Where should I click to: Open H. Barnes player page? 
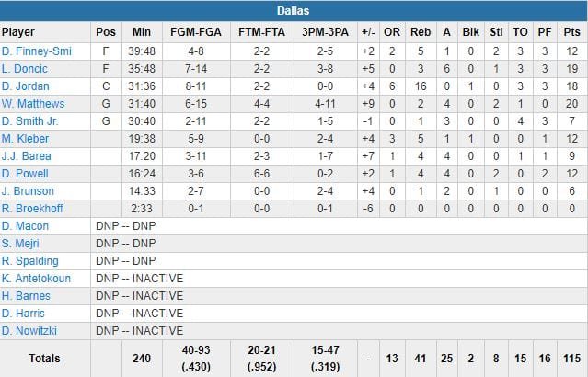(26, 296)
